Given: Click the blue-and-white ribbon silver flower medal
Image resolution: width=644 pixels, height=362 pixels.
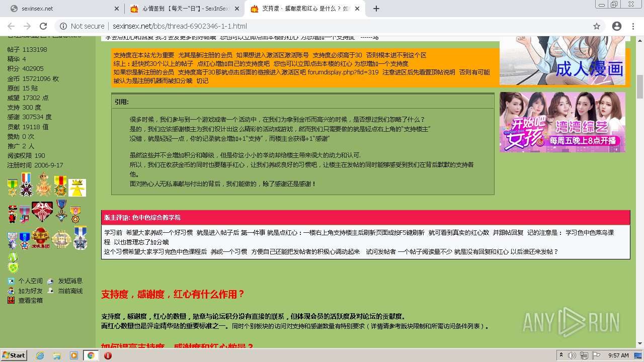Looking at the screenshot, I should (80, 238).
